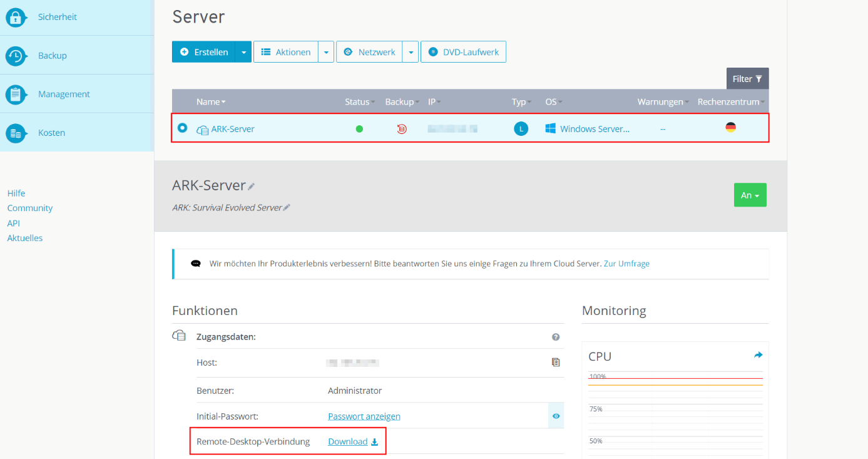Open the Backup clock icon in sidebar
Viewport: 868px width, 459px height.
(16, 56)
